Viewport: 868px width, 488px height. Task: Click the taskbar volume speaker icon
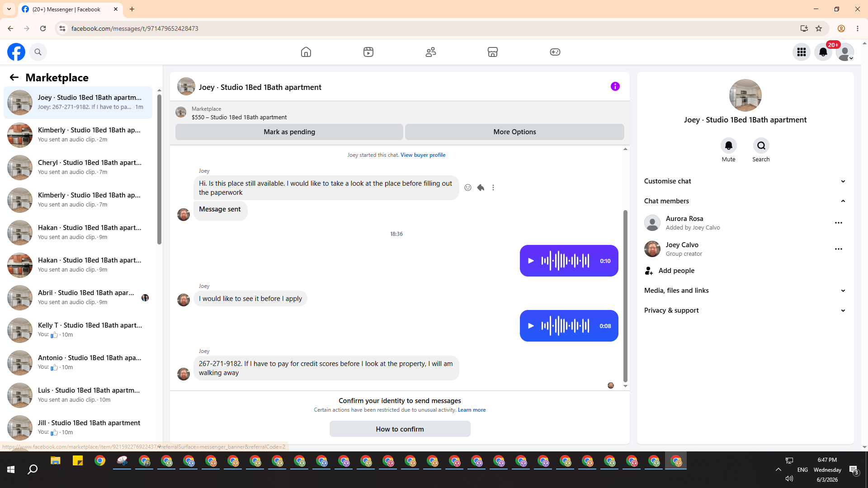(x=789, y=479)
